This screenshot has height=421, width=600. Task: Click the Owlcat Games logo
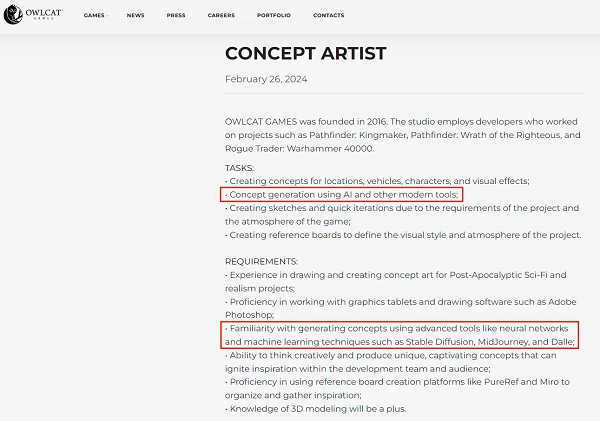27,15
